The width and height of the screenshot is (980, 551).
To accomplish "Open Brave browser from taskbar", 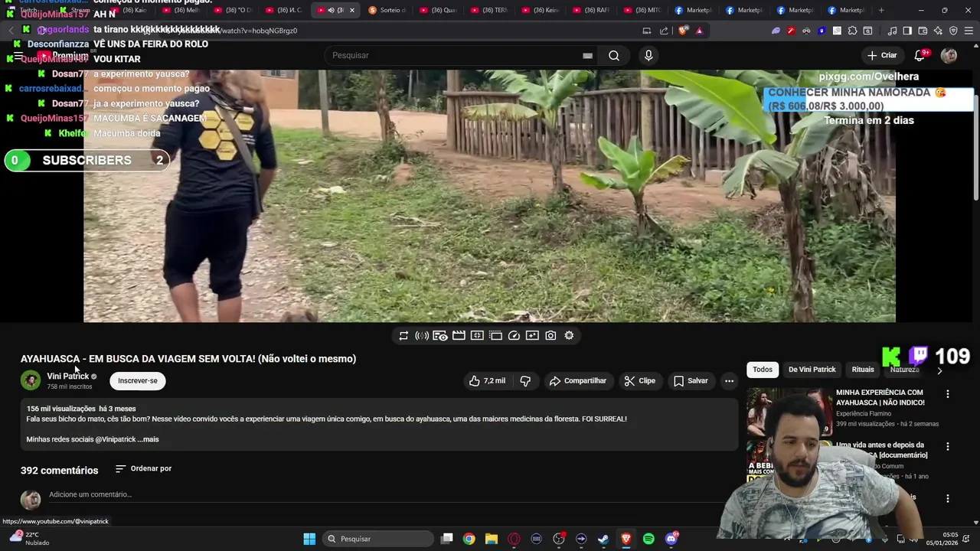I will pyautogui.click(x=626, y=539).
